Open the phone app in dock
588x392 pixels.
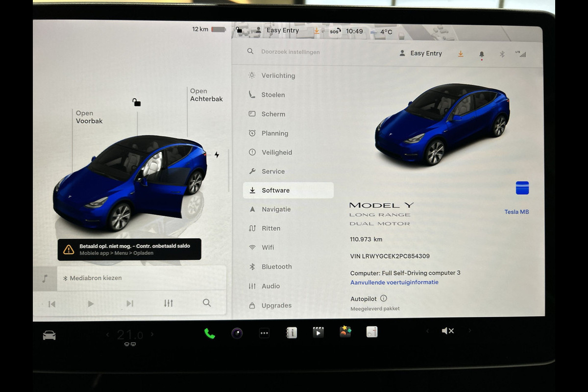[209, 333]
